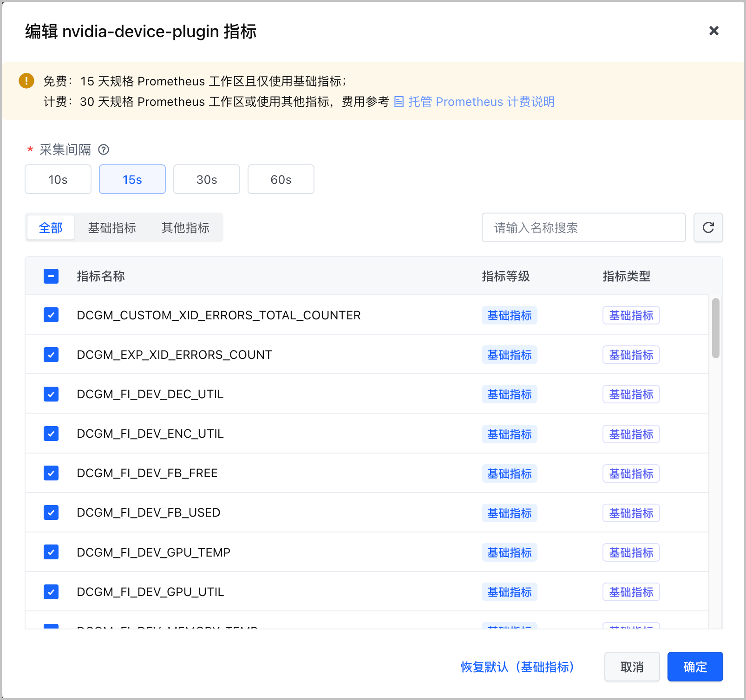The width and height of the screenshot is (746, 700).
Task: Click the metric list scrollbar
Action: [x=716, y=328]
